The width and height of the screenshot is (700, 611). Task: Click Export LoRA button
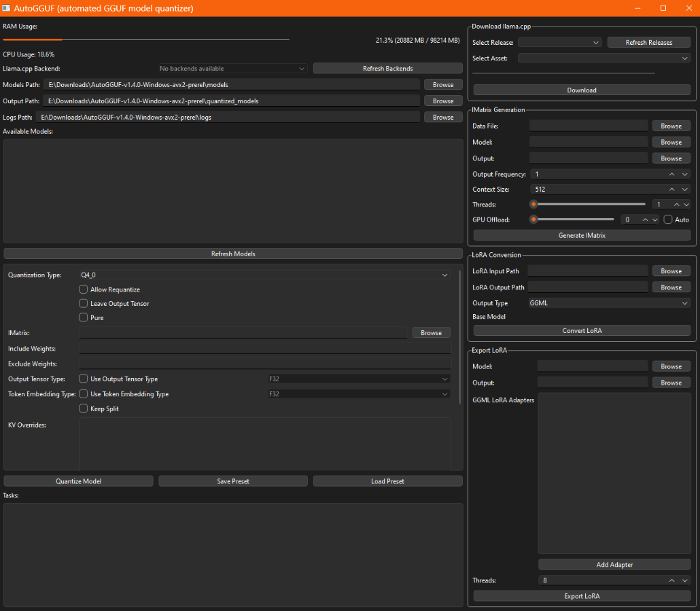click(x=582, y=596)
